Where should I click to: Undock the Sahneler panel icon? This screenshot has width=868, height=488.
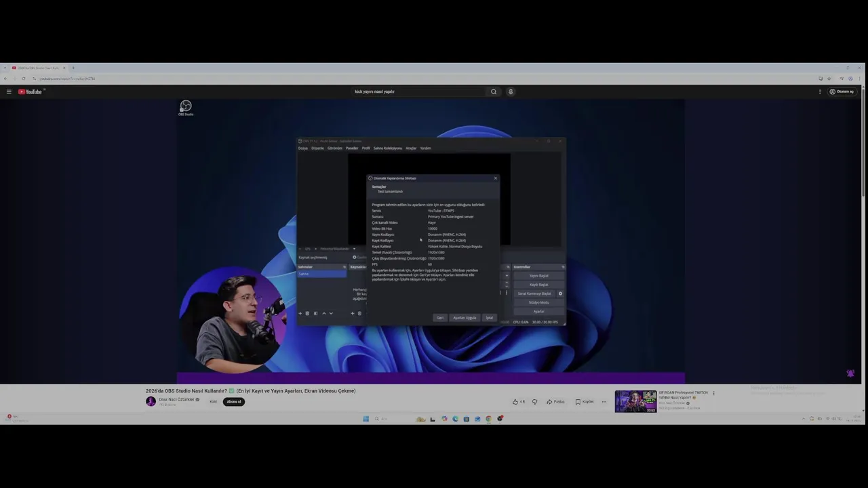(344, 267)
